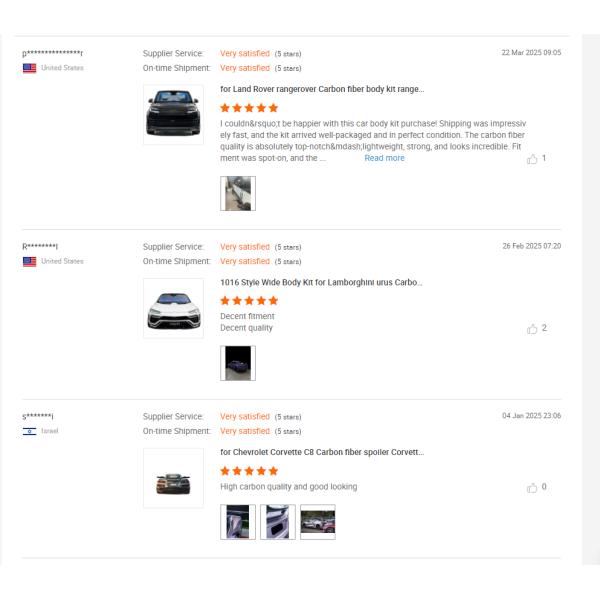View the Corvette C8 product thumbnail
600x600 pixels.
(173, 478)
